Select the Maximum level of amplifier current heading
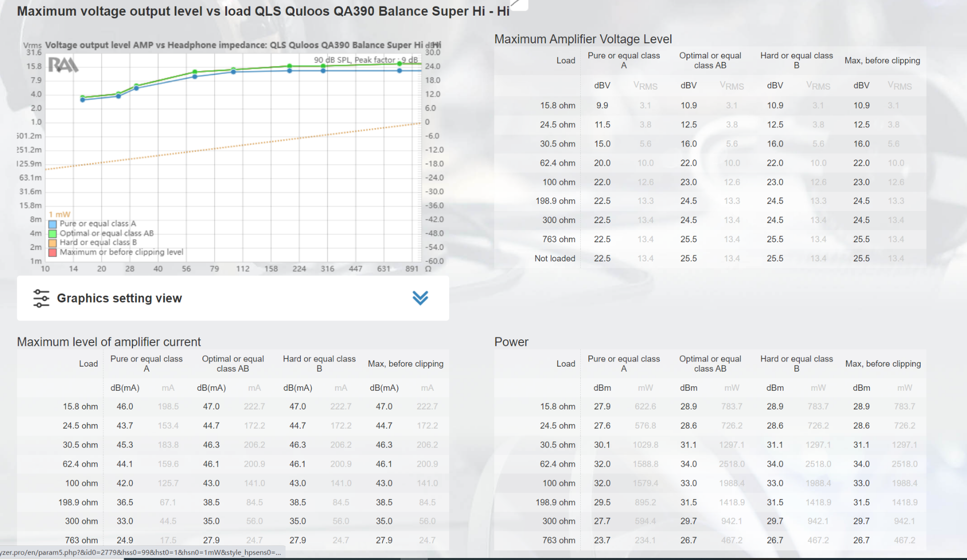This screenshot has width=967, height=560. [109, 342]
